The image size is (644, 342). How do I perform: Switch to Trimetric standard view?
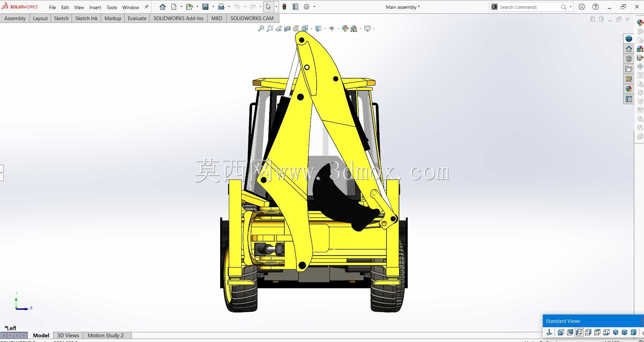coord(625,332)
